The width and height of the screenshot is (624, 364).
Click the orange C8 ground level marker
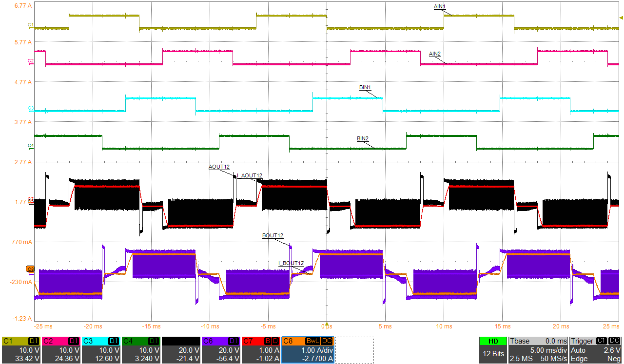pos(30,269)
